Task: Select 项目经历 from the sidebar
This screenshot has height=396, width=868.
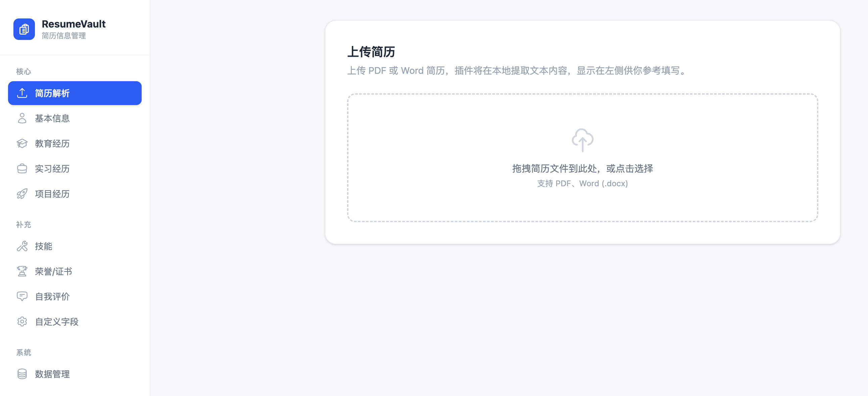Action: (x=52, y=194)
